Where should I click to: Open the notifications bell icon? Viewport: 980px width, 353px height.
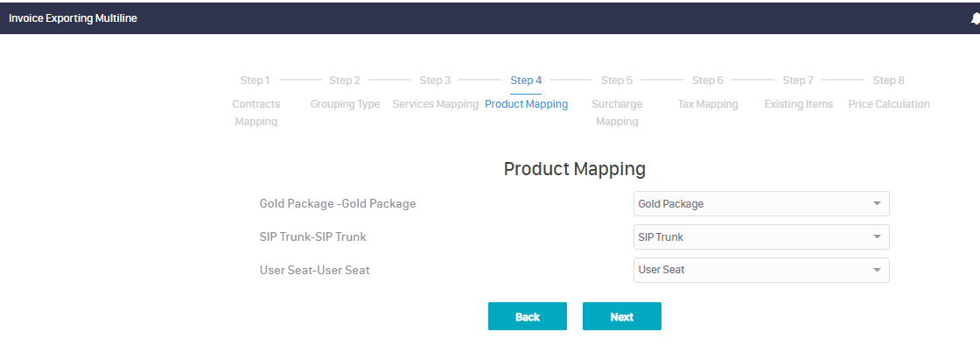pyautogui.click(x=975, y=18)
